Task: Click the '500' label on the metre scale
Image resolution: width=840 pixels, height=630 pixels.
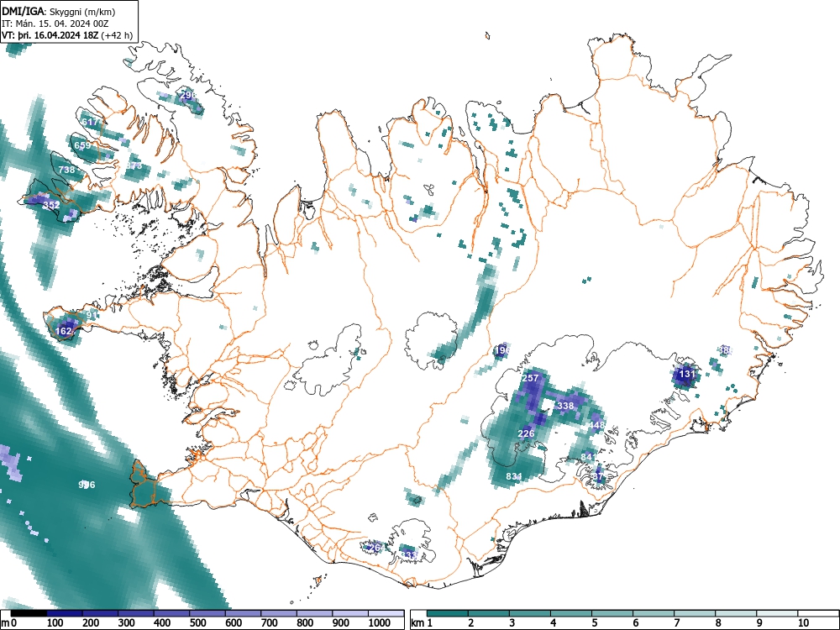Action: [197, 623]
